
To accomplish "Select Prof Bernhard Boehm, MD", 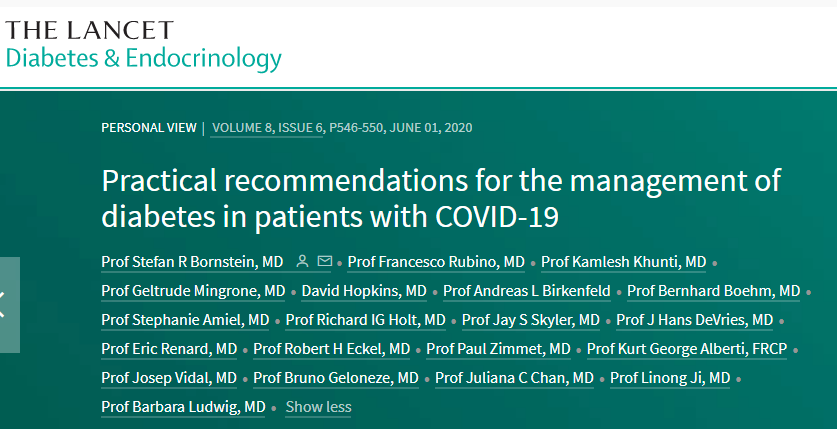I will point(714,291).
